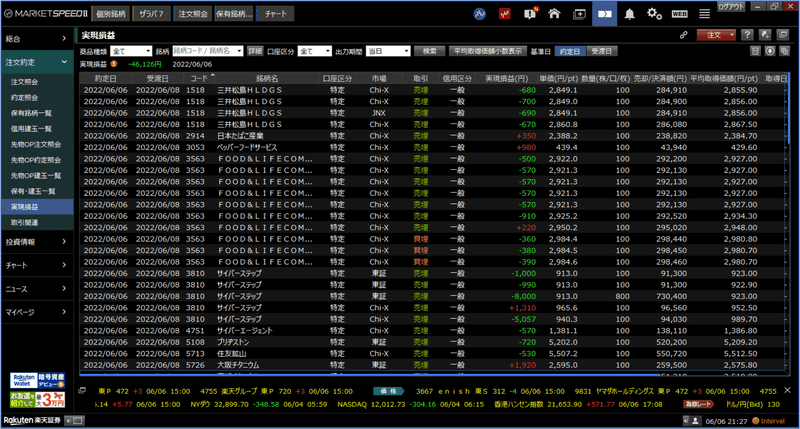Viewport: 800px width, 429px height.
Task: Click the chain link icon
Action: click(x=684, y=35)
